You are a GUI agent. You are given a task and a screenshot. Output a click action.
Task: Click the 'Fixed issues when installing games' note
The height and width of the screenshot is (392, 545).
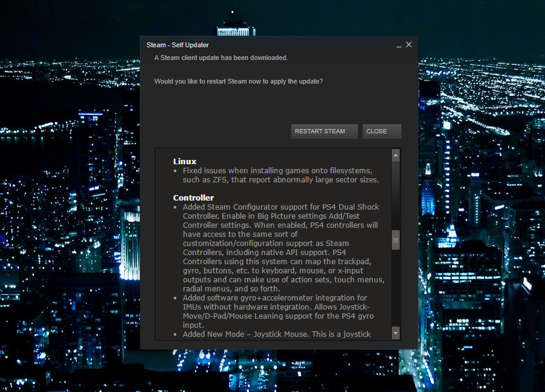coord(281,175)
